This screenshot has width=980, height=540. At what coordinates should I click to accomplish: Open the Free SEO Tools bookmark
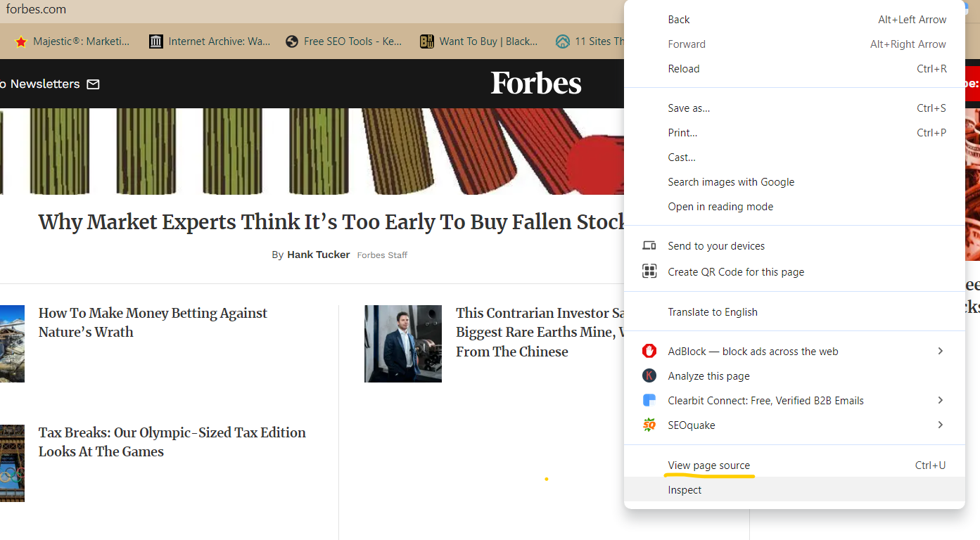(344, 41)
